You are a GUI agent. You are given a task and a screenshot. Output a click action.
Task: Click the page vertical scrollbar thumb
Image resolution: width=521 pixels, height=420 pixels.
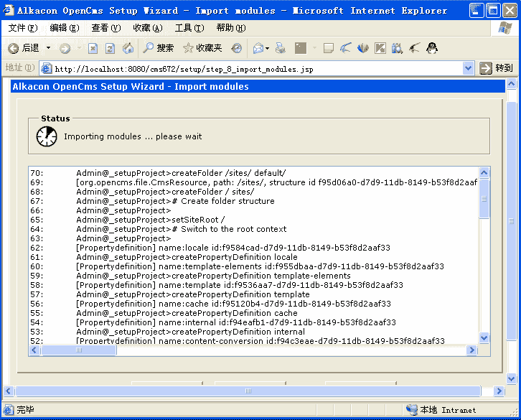pyautogui.click(x=512, y=221)
